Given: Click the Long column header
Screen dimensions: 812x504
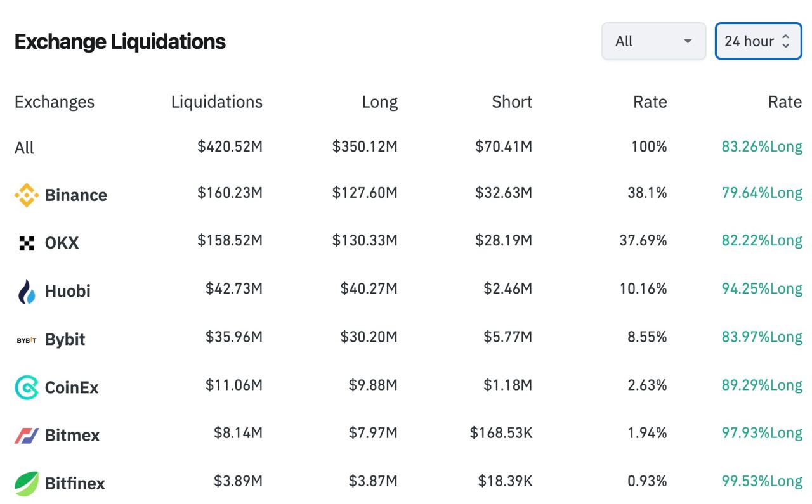Looking at the screenshot, I should tap(379, 102).
